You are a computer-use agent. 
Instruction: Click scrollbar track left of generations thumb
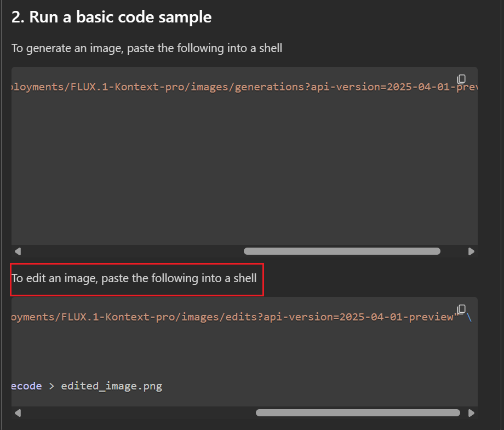pyautogui.click(x=131, y=251)
